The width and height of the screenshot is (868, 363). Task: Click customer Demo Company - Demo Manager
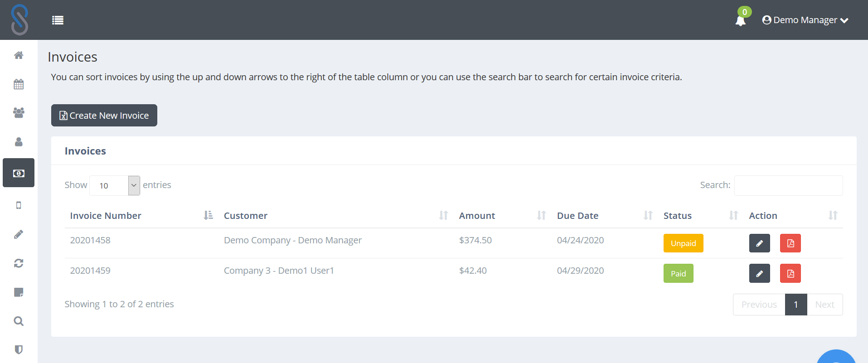[293, 240]
